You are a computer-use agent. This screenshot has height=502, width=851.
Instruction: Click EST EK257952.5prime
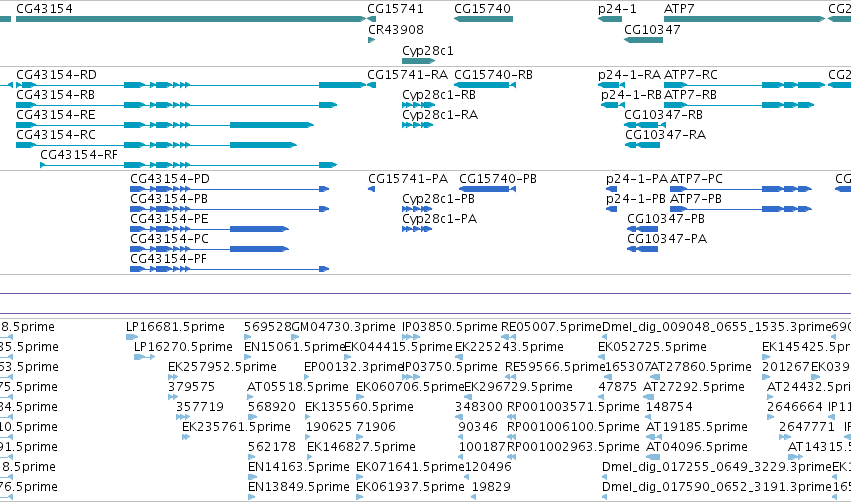[x=173, y=377]
